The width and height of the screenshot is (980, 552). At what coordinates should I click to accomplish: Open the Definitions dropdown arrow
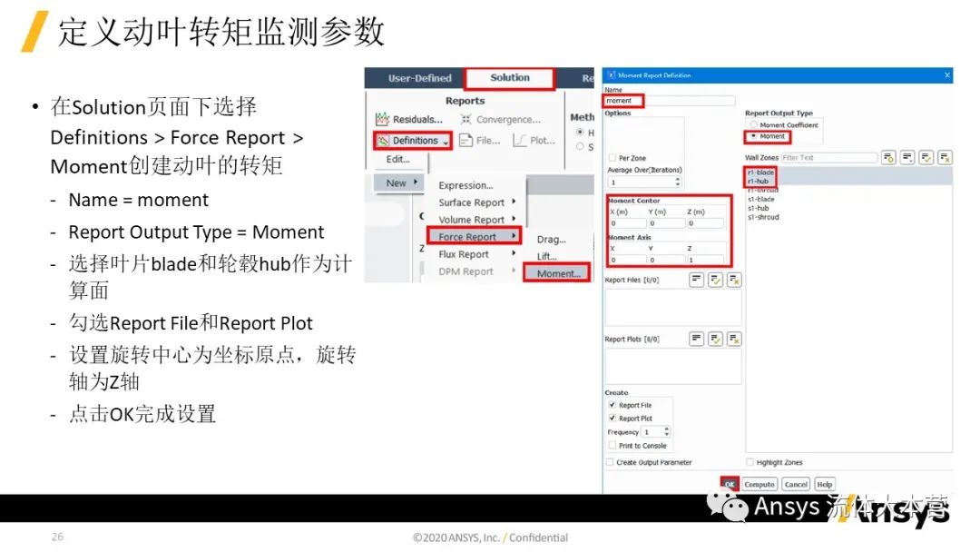click(x=446, y=143)
